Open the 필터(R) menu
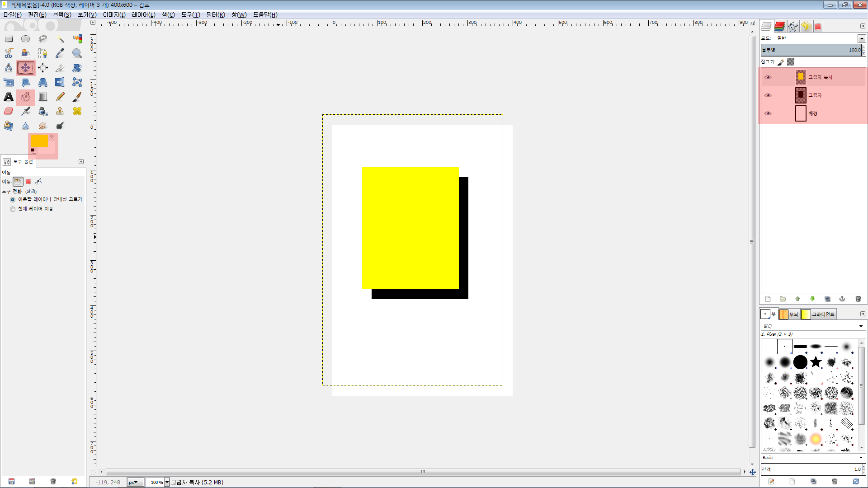The image size is (868, 488). coord(216,15)
